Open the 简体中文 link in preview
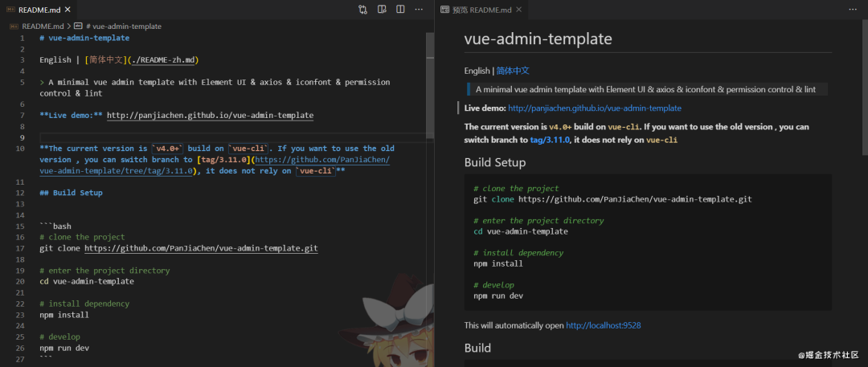This screenshot has height=367, width=868. coord(513,71)
